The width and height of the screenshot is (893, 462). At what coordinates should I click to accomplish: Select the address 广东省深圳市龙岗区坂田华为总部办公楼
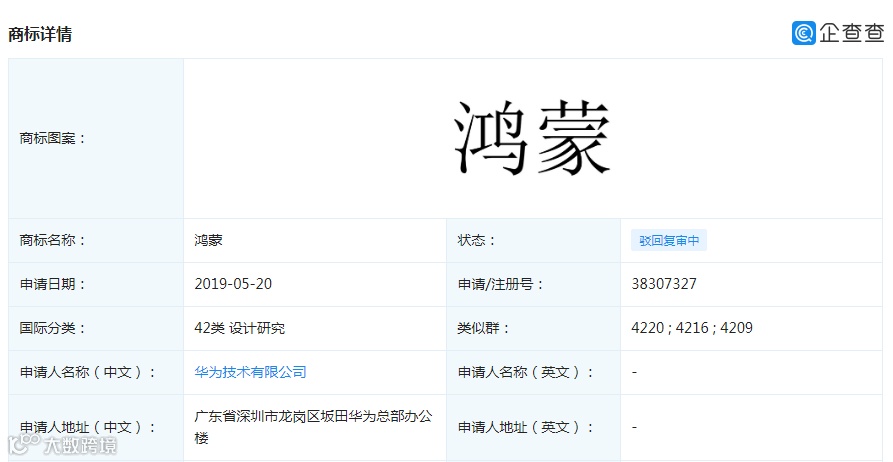313,427
